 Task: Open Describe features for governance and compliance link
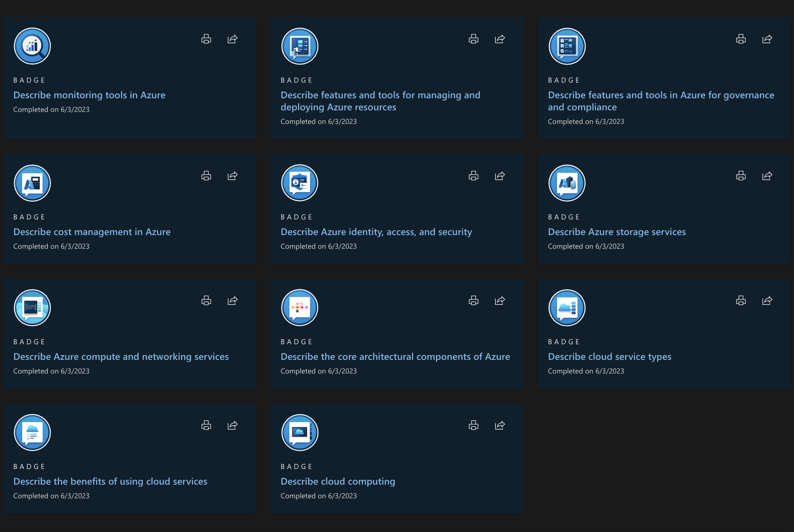coord(661,101)
